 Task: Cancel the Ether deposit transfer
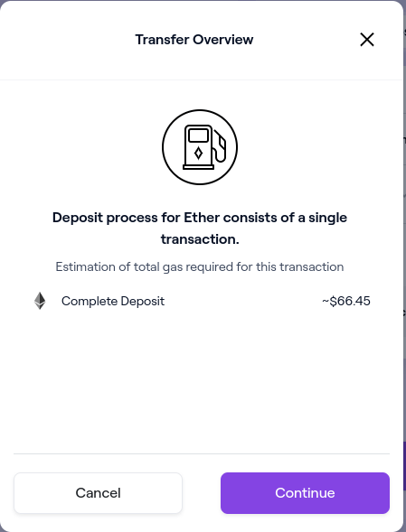coord(99,493)
